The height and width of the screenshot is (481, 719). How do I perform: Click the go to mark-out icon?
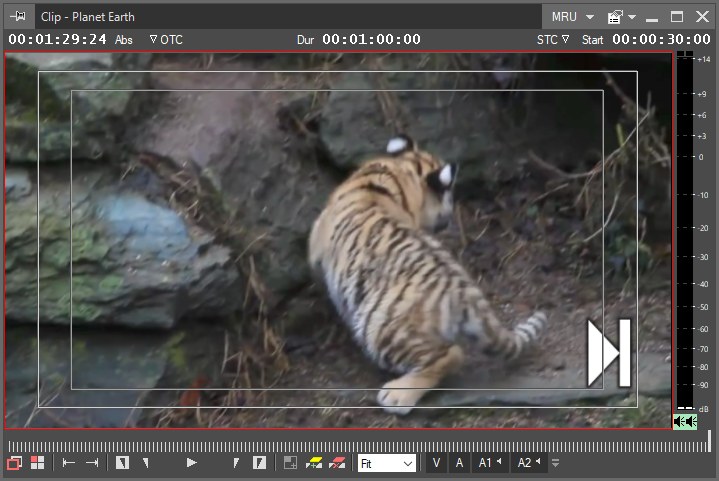pos(92,463)
